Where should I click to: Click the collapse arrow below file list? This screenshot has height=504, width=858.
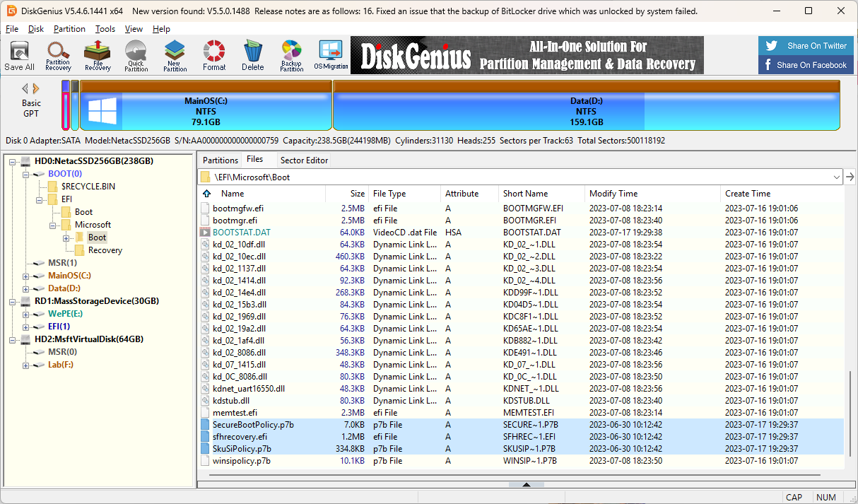(527, 484)
